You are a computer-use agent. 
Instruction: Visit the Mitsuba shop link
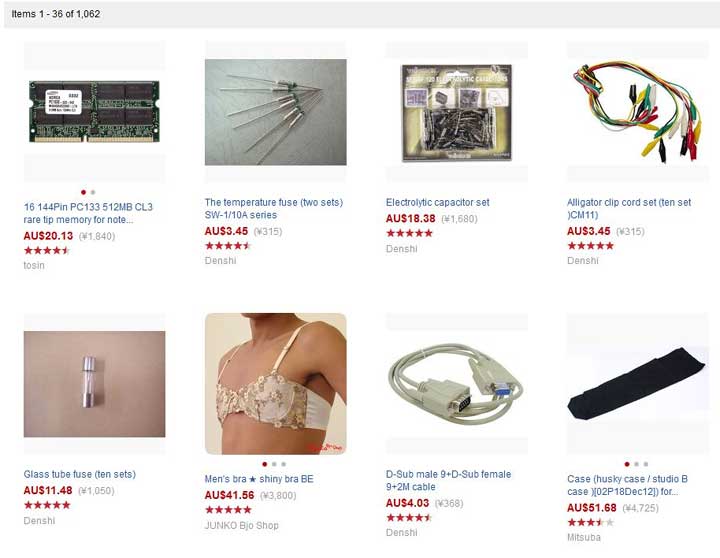(584, 537)
